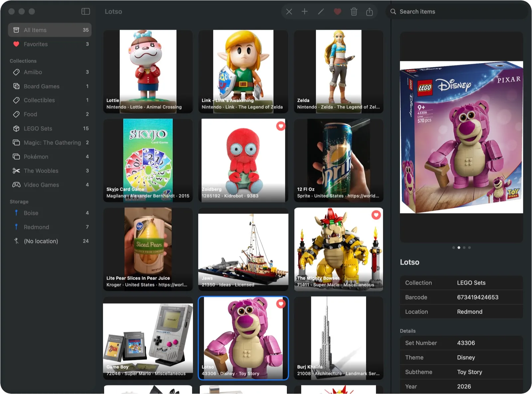
Task: Open The Woobles collection
Action: point(50,171)
